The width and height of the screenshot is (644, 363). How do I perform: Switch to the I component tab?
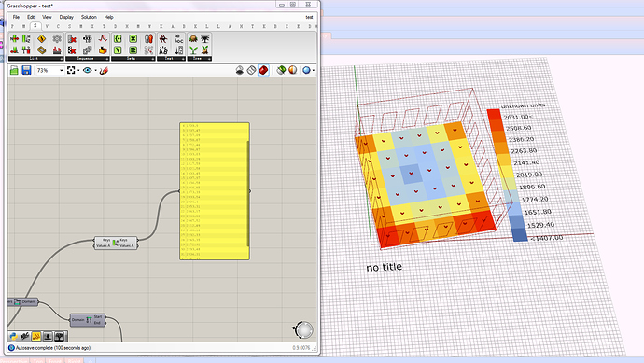(92, 26)
